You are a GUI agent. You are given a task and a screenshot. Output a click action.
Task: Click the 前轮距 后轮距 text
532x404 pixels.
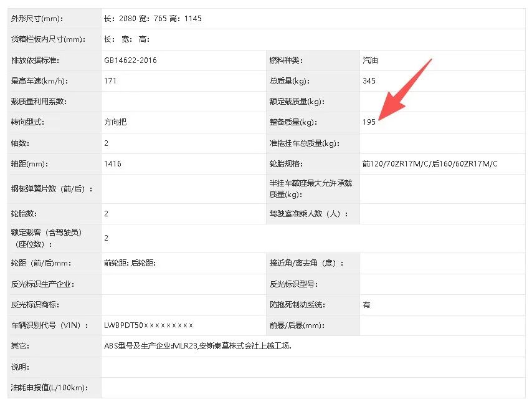tap(129, 264)
